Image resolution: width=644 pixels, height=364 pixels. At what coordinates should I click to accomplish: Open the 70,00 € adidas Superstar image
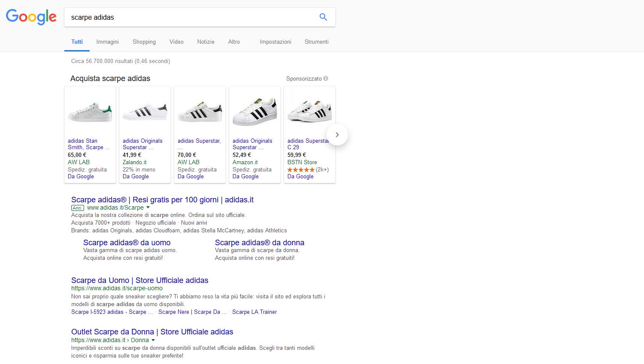pyautogui.click(x=200, y=111)
